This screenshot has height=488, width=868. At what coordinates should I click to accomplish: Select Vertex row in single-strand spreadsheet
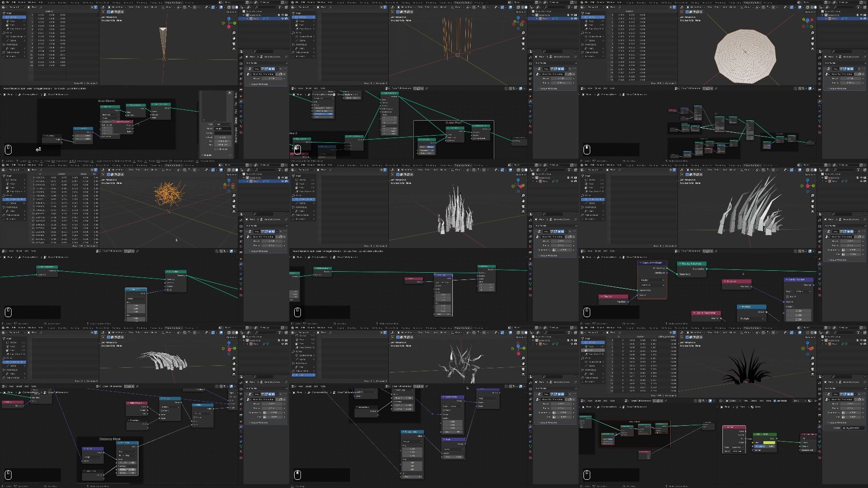tap(15, 17)
